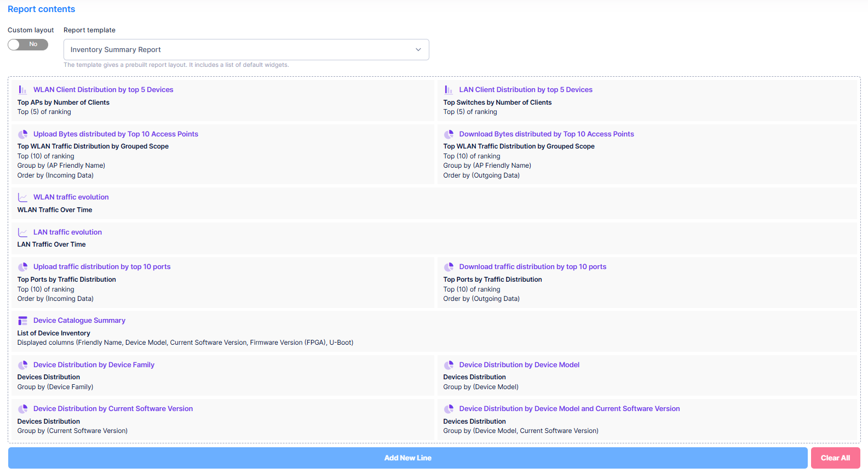Select Device Distribution by Current Software Version title
The image size is (868, 473).
coord(113,409)
